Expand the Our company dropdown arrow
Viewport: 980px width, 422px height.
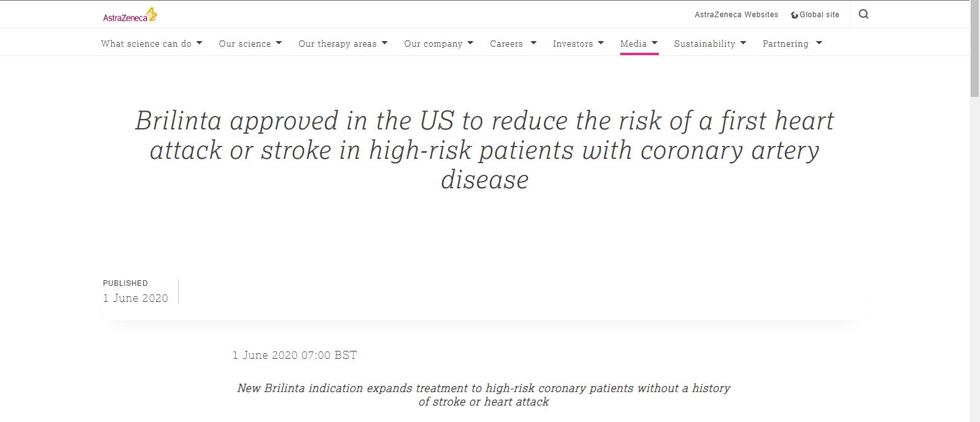pos(470,43)
